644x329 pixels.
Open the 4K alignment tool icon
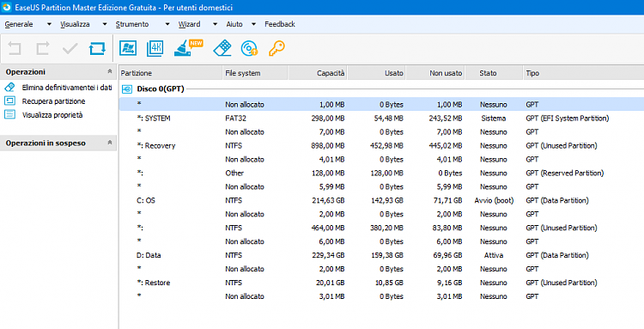155,48
